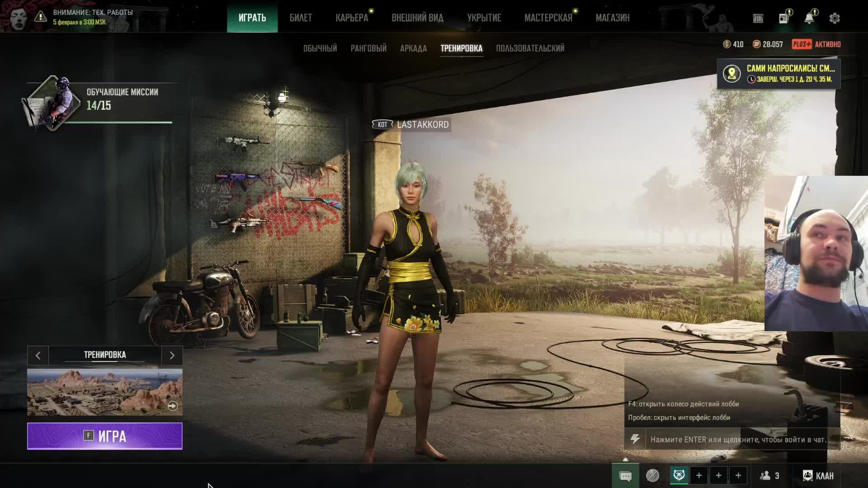Click the КОТ clan tag badge
Viewport: 868px width, 488px height.
382,125
